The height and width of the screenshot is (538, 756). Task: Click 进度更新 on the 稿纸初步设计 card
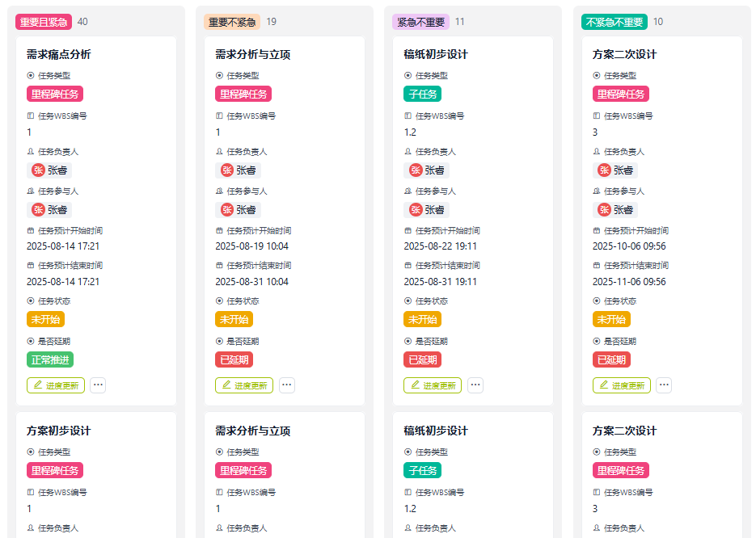tap(433, 385)
